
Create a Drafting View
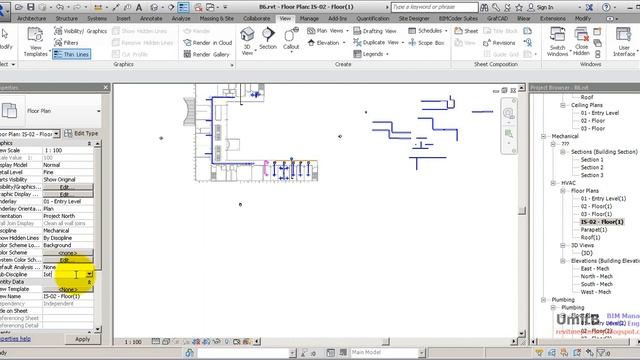[375, 31]
